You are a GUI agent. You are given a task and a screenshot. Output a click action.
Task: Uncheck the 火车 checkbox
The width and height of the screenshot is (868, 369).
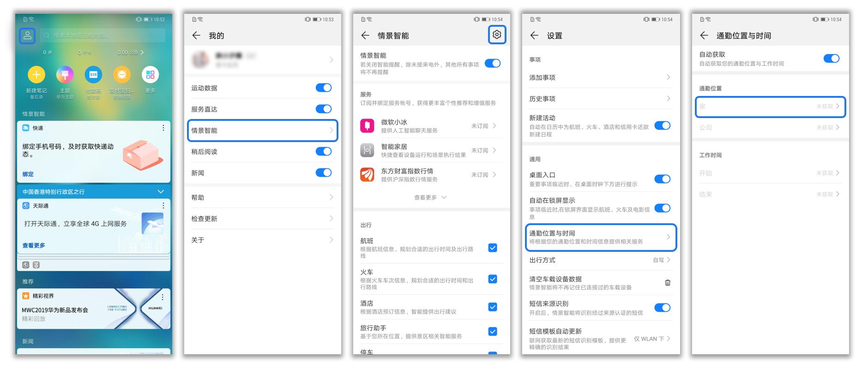tap(493, 279)
